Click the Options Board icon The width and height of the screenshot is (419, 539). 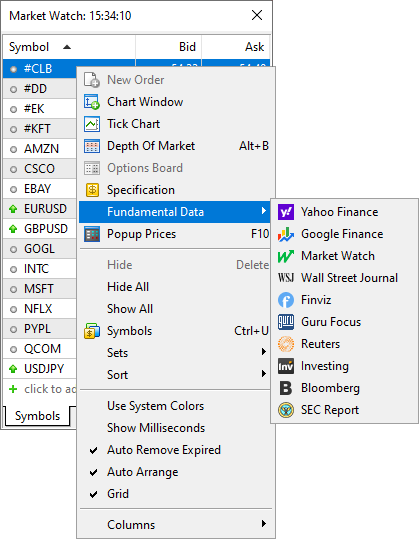(x=92, y=168)
